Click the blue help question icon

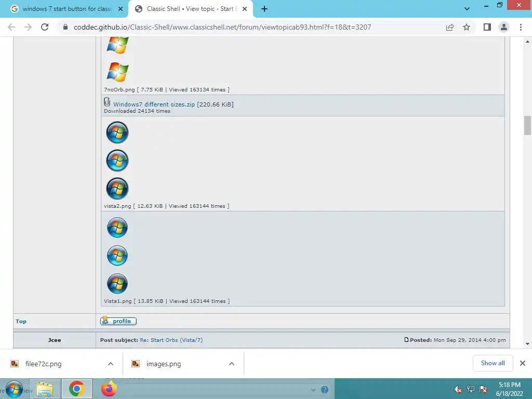point(325,390)
